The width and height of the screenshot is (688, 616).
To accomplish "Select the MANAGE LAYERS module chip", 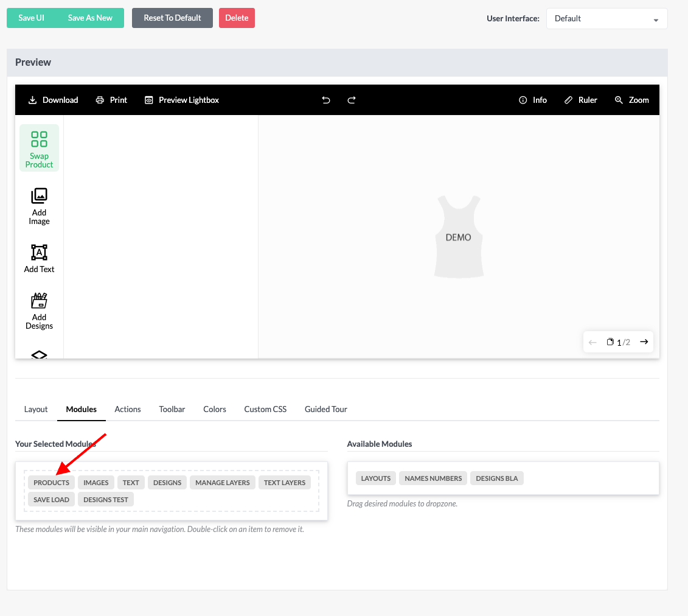I will point(223,483).
